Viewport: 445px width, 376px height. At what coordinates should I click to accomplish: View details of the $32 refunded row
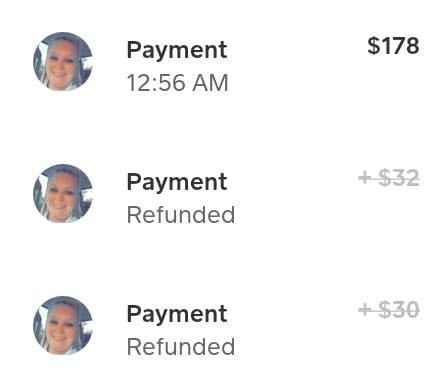point(222,194)
